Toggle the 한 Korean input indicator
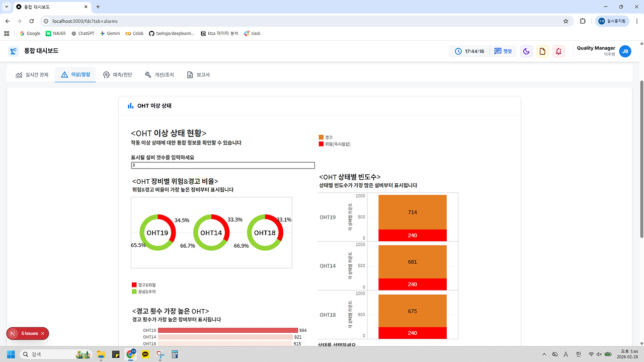Viewport: 644px width, 362px height. (579, 354)
